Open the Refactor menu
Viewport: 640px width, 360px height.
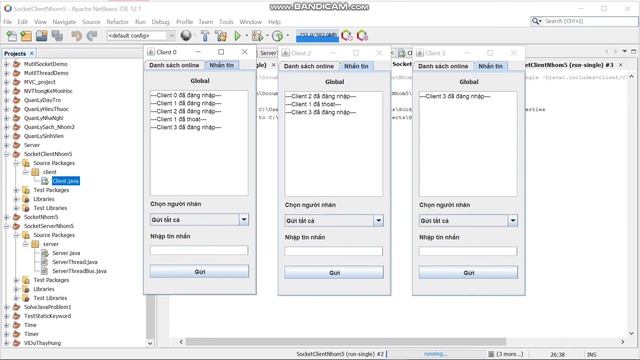118,22
